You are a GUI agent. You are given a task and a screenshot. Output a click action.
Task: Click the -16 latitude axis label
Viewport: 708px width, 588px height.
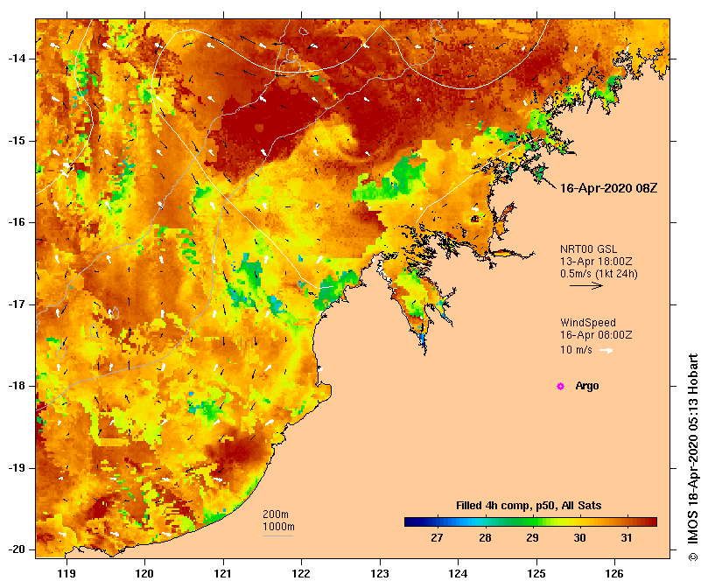click(17, 222)
